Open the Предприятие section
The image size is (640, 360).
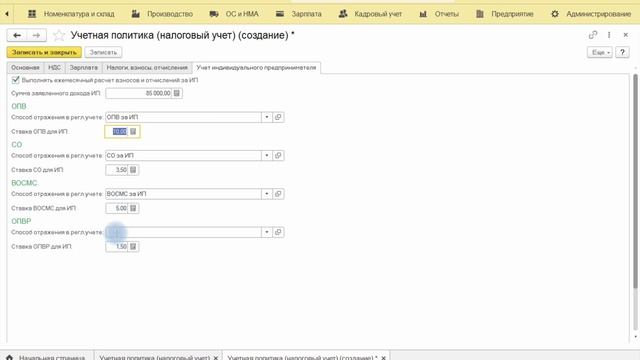pyautogui.click(x=504, y=14)
